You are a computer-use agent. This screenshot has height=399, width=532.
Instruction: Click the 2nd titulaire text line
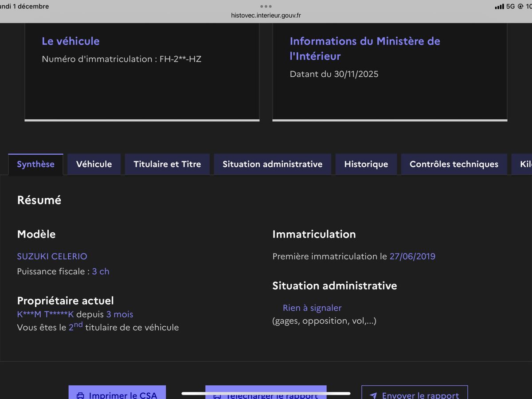pos(98,327)
